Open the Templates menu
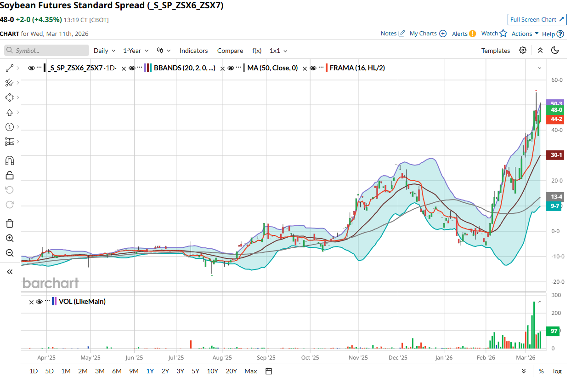 tap(496, 51)
